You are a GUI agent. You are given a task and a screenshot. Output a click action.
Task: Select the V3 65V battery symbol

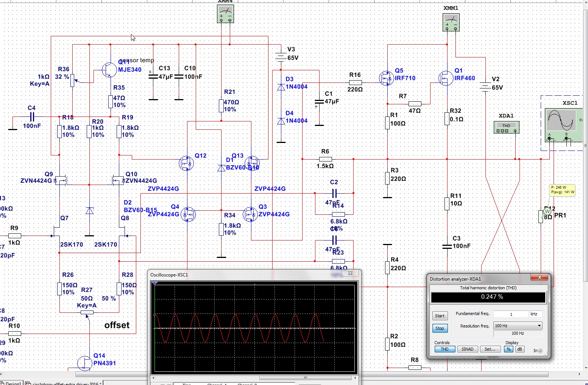tap(281, 57)
